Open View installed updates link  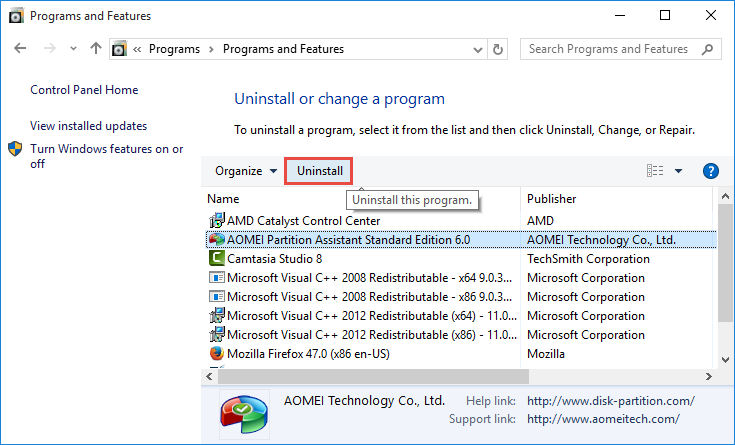pos(89,126)
